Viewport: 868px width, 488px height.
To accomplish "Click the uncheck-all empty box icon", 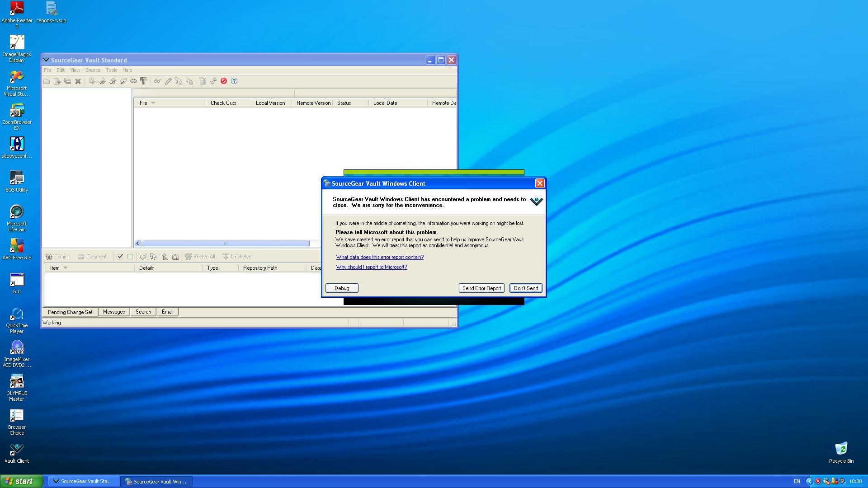I will pyautogui.click(x=130, y=257).
